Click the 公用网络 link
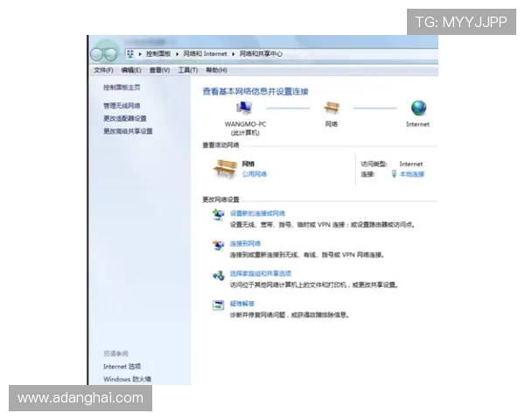Image resolution: width=525 pixels, height=420 pixels. [x=254, y=174]
